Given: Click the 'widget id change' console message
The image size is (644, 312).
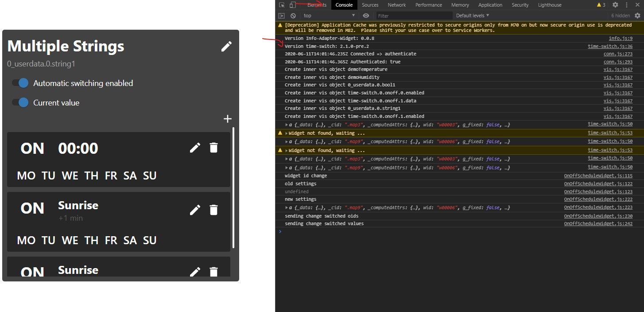Looking at the screenshot, I should click(x=306, y=176).
